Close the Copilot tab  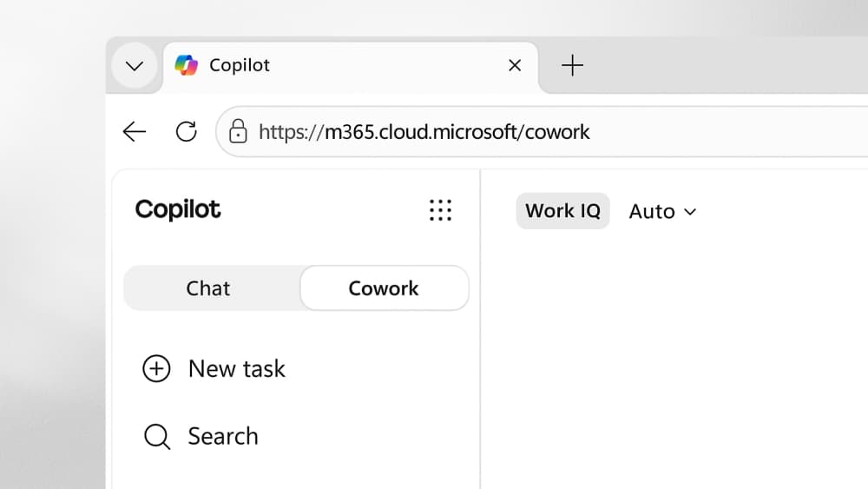(x=515, y=65)
